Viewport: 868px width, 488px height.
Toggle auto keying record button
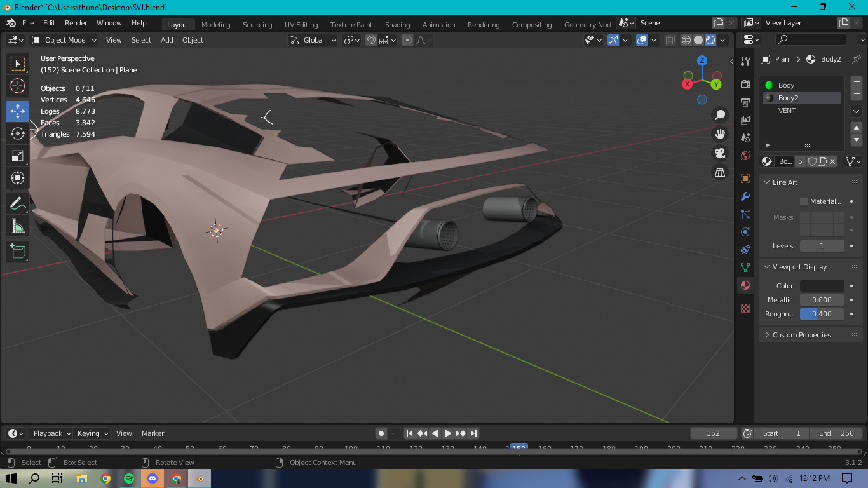point(381,433)
